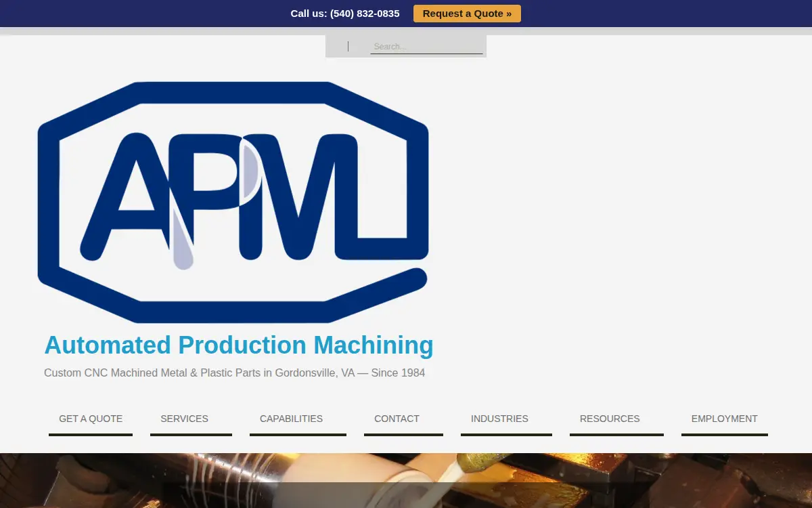
Task: Visit the Employment page
Action: coord(724,419)
